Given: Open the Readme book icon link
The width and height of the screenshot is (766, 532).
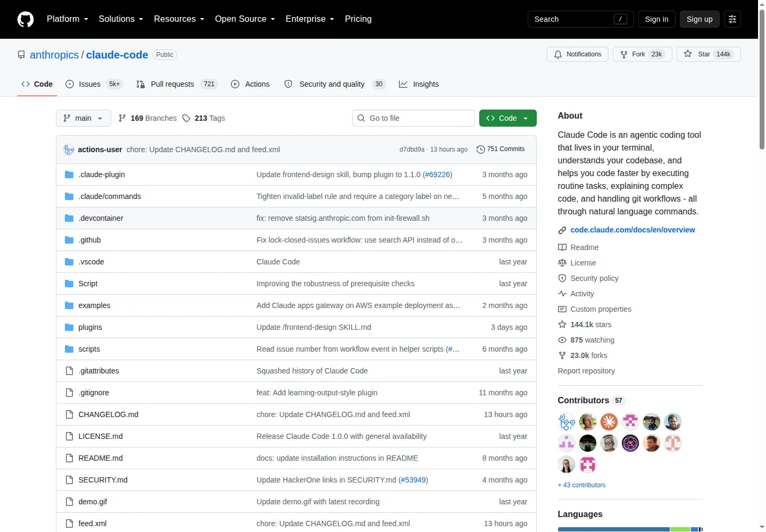Looking at the screenshot, I should pyautogui.click(x=578, y=247).
